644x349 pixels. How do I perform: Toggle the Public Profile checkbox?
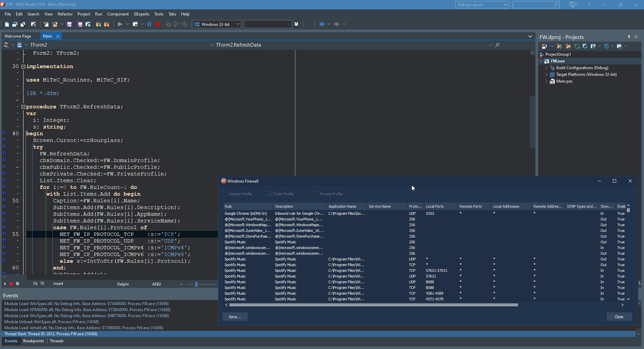point(270,194)
